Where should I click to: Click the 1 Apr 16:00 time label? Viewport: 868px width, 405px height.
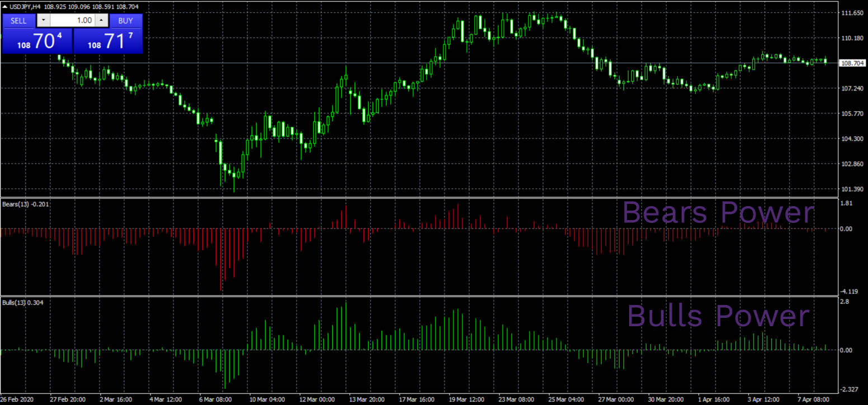coord(714,400)
